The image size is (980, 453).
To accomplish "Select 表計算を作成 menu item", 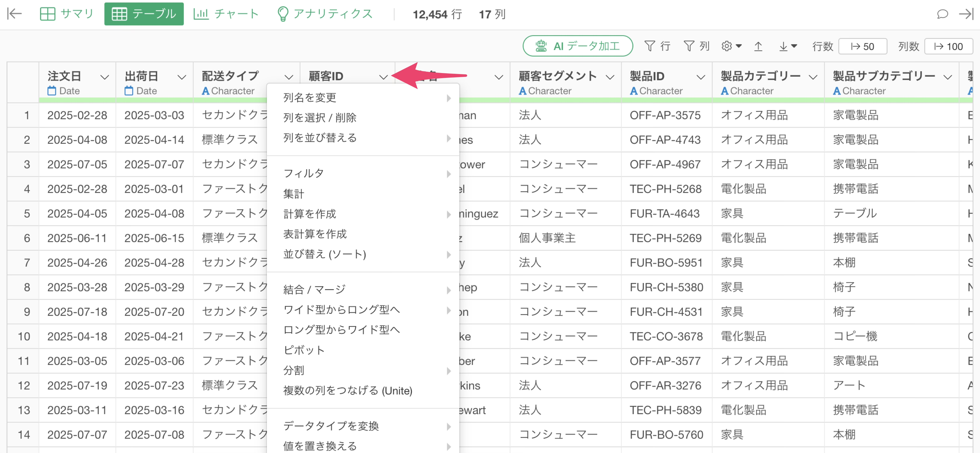I will tap(363, 234).
